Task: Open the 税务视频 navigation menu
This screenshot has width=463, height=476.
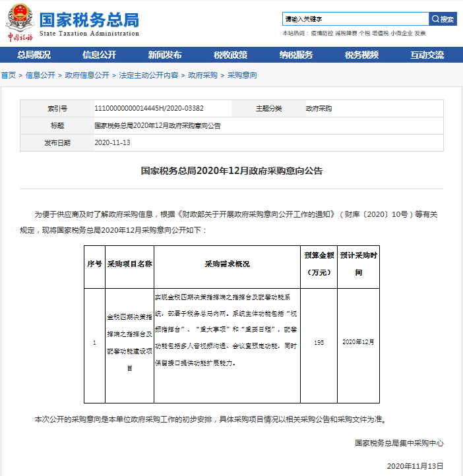Action: tap(361, 55)
